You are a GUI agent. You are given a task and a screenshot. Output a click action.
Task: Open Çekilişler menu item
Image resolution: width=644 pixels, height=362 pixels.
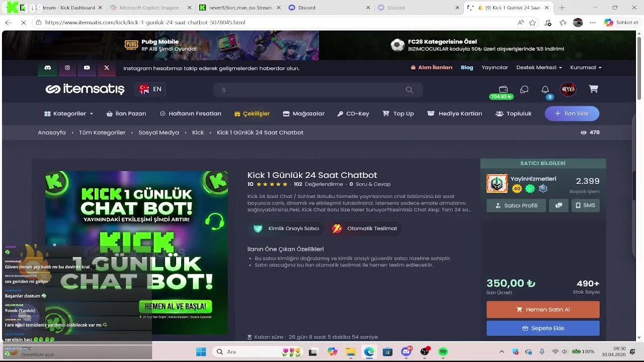(x=252, y=114)
